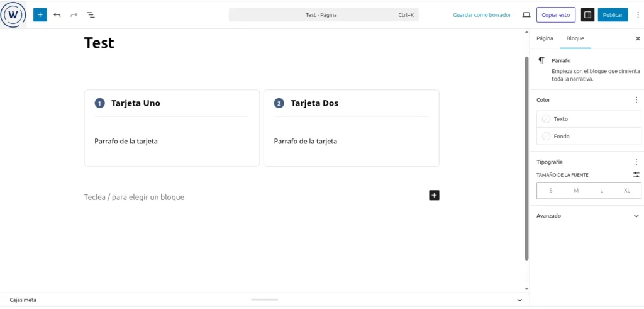Open Color options menu
Screen dimensions: 644x309
[x=636, y=100]
